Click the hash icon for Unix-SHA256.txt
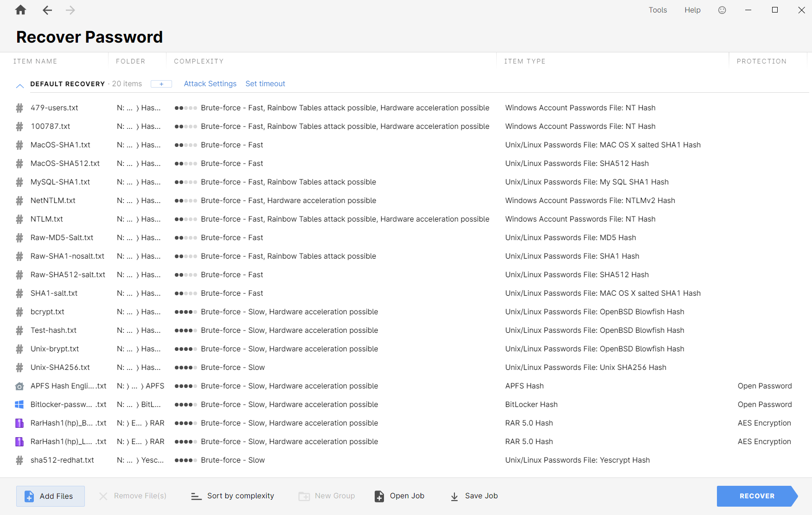Image resolution: width=812 pixels, height=515 pixels. 19,368
